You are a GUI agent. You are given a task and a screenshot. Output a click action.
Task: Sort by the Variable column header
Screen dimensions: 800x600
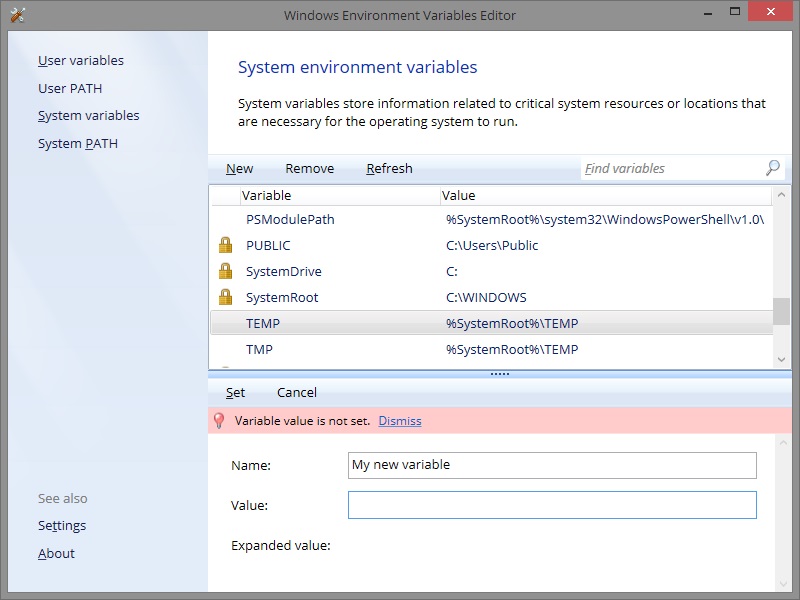click(340, 195)
